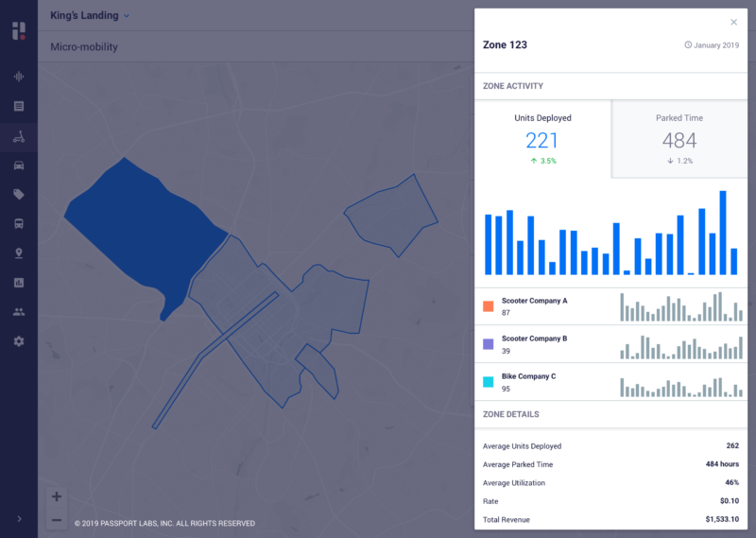Open the car icon in the sidebar

(x=19, y=165)
